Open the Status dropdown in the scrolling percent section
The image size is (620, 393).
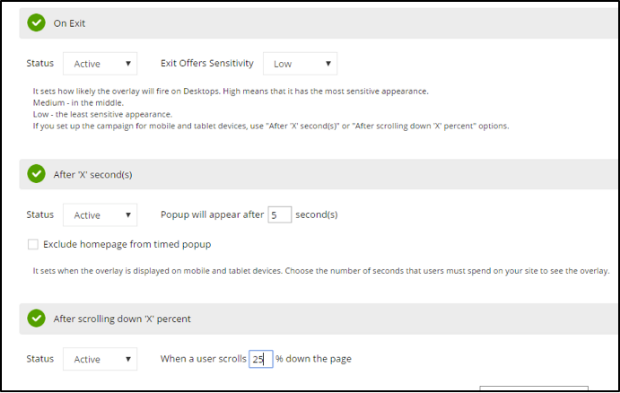(x=100, y=359)
